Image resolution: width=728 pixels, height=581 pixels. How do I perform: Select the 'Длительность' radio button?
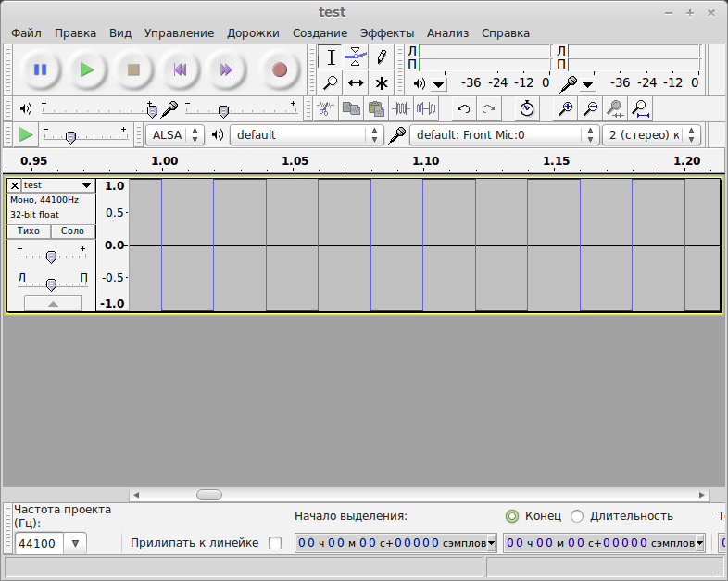(577, 516)
